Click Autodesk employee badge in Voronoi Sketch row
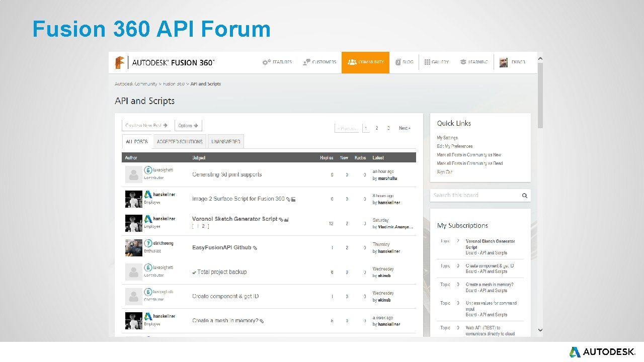 (x=148, y=219)
